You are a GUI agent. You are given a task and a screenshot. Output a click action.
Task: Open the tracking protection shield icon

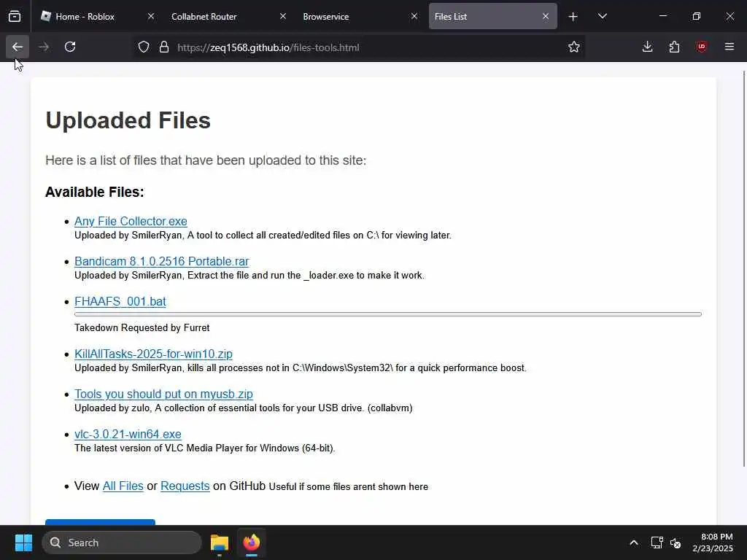pos(144,47)
